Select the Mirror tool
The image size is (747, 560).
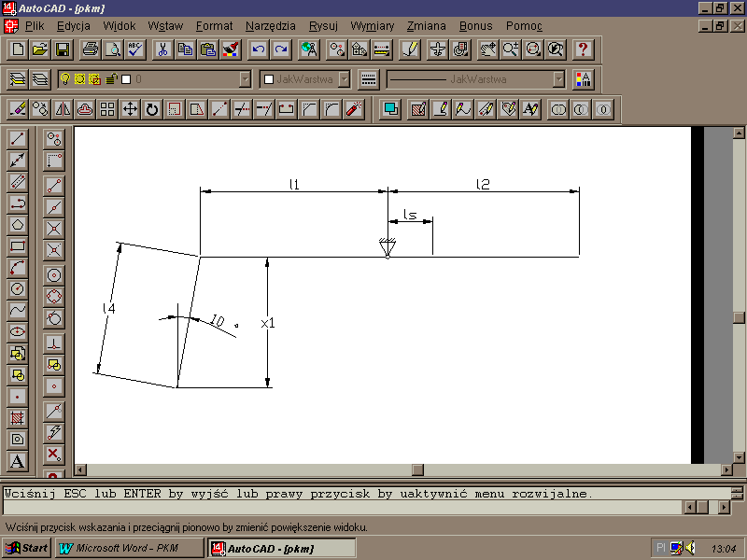coord(63,109)
